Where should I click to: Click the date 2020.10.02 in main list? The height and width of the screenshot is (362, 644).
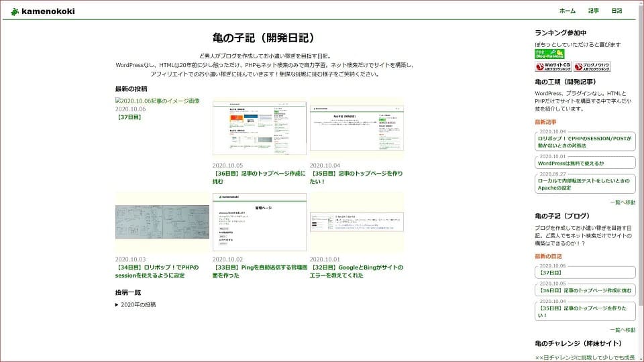(227, 259)
